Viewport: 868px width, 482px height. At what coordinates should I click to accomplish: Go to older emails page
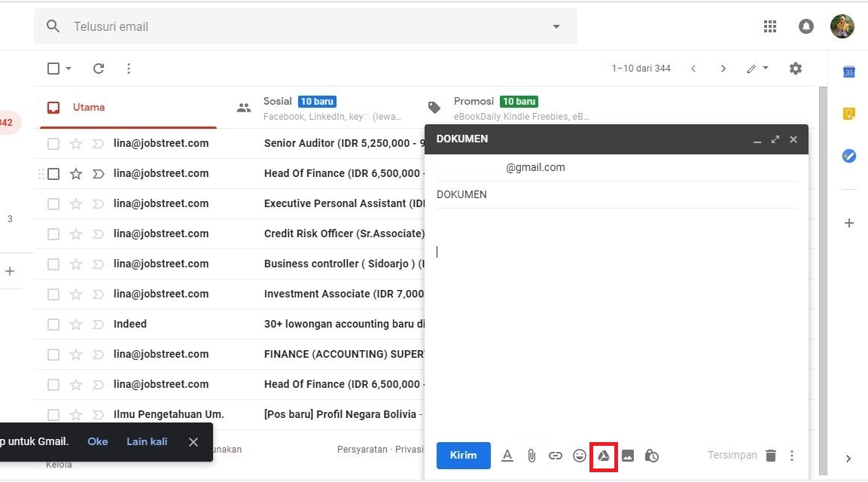click(723, 68)
